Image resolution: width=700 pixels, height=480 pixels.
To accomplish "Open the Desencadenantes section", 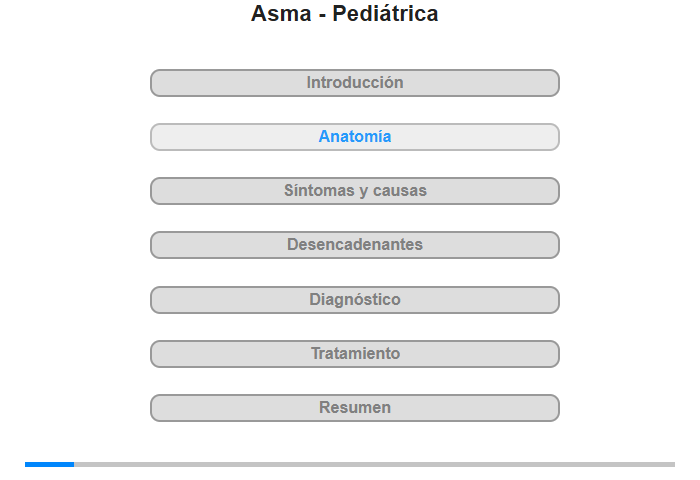I will [x=355, y=245].
